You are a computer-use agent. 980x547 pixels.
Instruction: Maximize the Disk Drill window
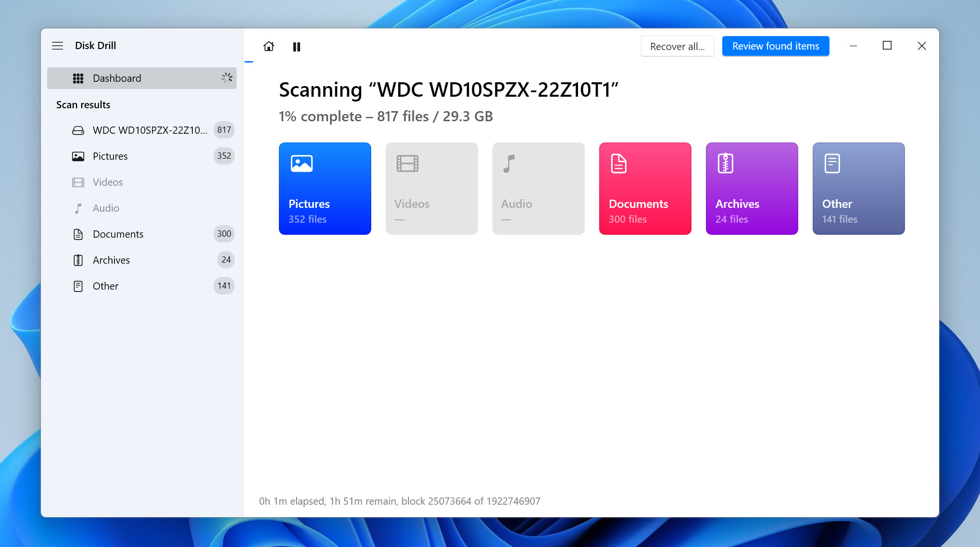coord(887,46)
